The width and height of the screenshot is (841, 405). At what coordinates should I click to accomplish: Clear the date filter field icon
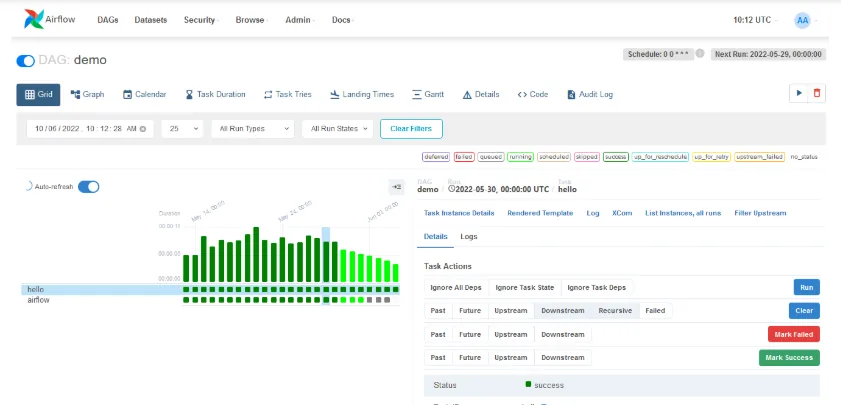pos(143,129)
